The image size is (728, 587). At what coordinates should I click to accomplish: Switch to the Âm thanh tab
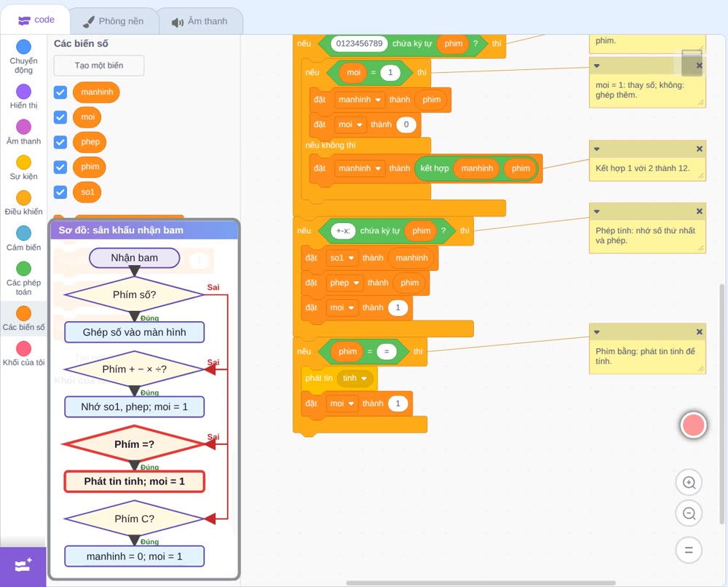(199, 21)
